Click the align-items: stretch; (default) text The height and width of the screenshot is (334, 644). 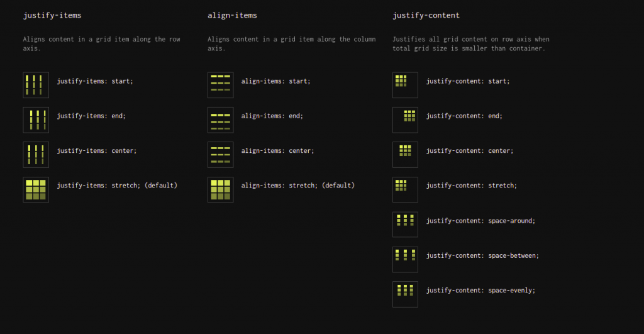297,186
